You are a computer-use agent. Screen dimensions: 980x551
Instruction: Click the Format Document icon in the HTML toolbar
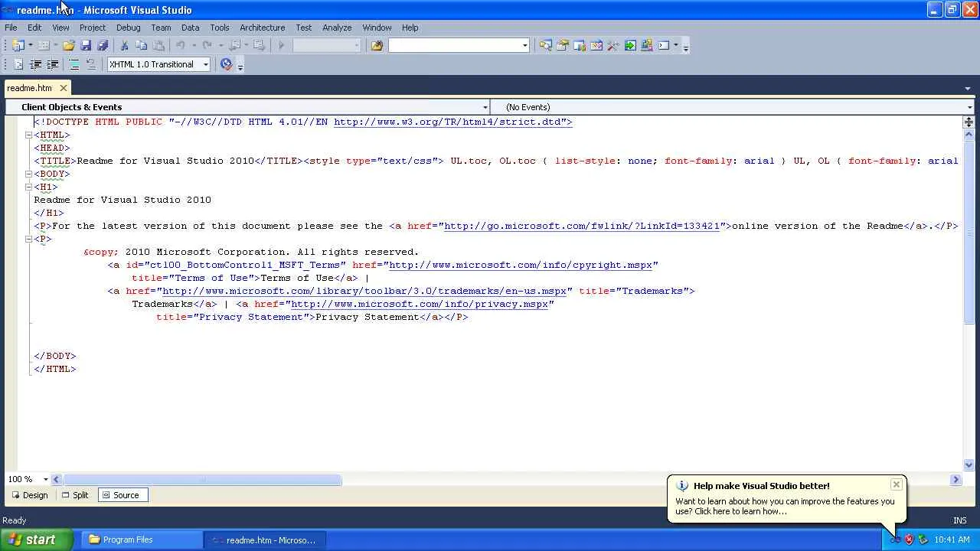coord(18,64)
